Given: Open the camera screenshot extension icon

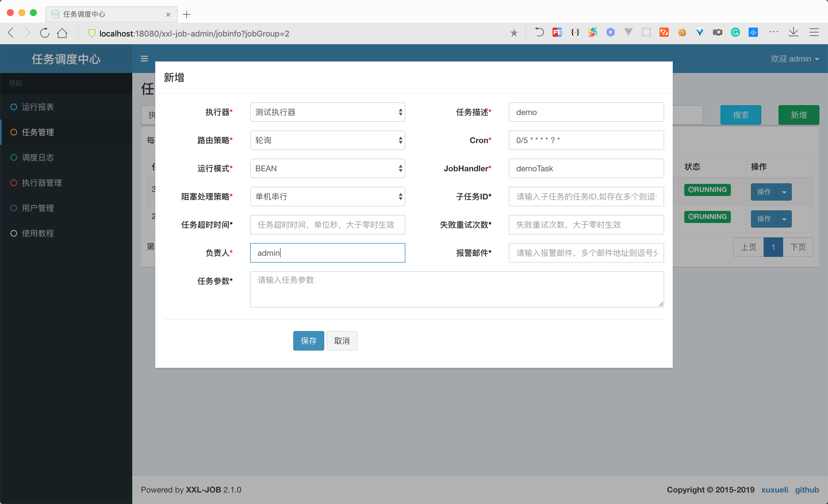Looking at the screenshot, I should (x=717, y=32).
